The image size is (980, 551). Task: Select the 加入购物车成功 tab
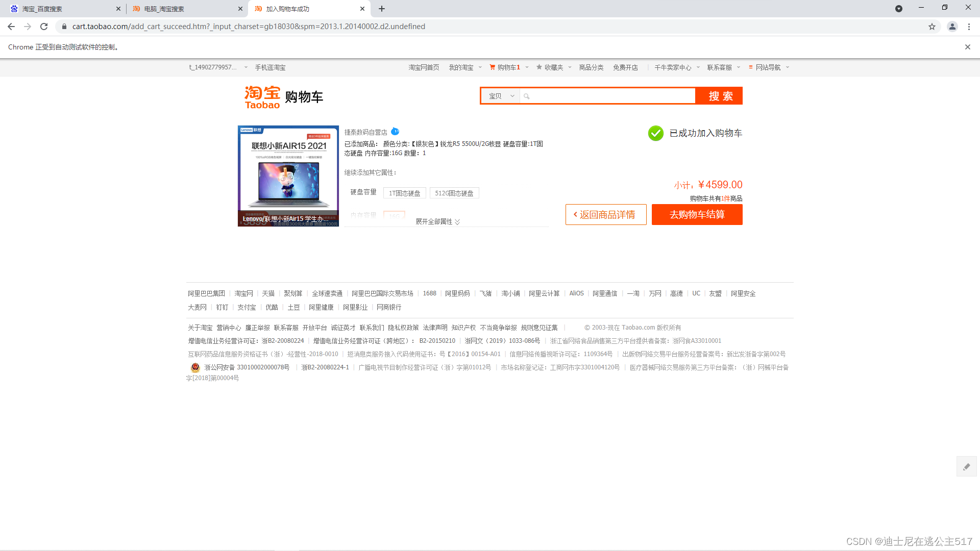[309, 9]
